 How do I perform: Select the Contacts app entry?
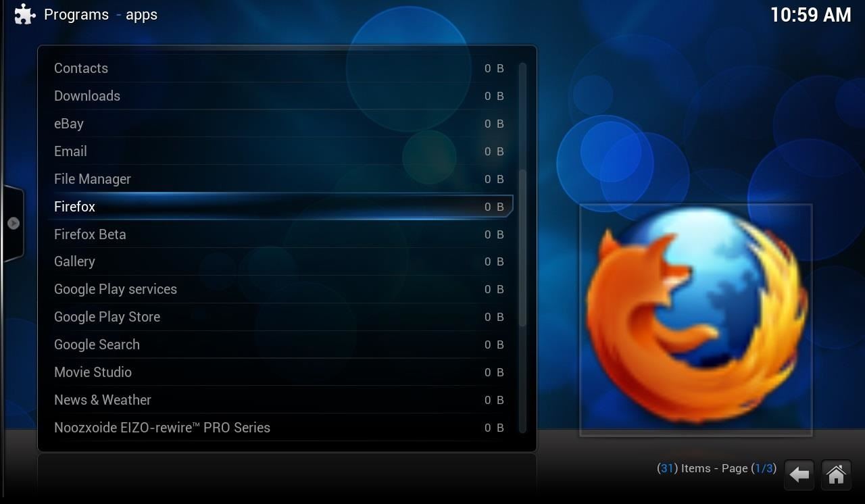pyautogui.click(x=280, y=68)
